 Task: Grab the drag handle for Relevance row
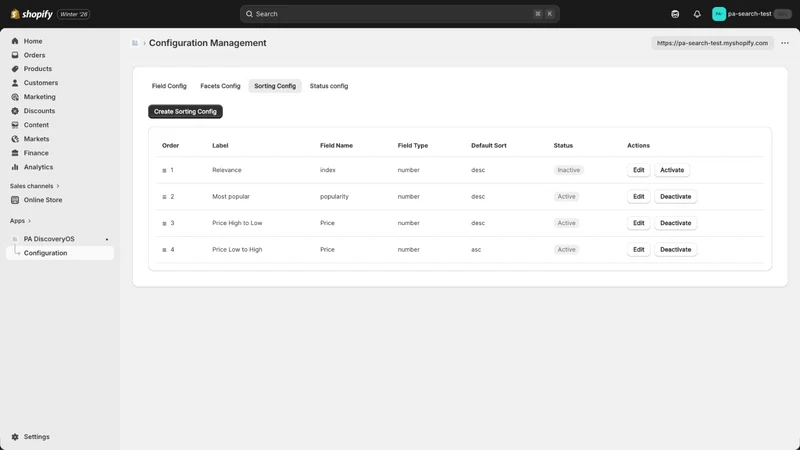coord(164,170)
